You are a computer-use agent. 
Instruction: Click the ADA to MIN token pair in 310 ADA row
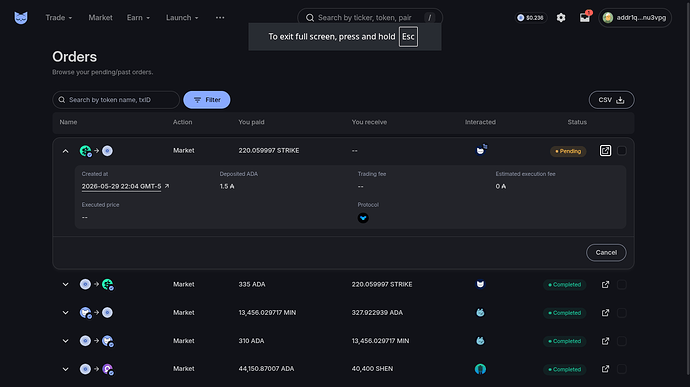pos(96,341)
